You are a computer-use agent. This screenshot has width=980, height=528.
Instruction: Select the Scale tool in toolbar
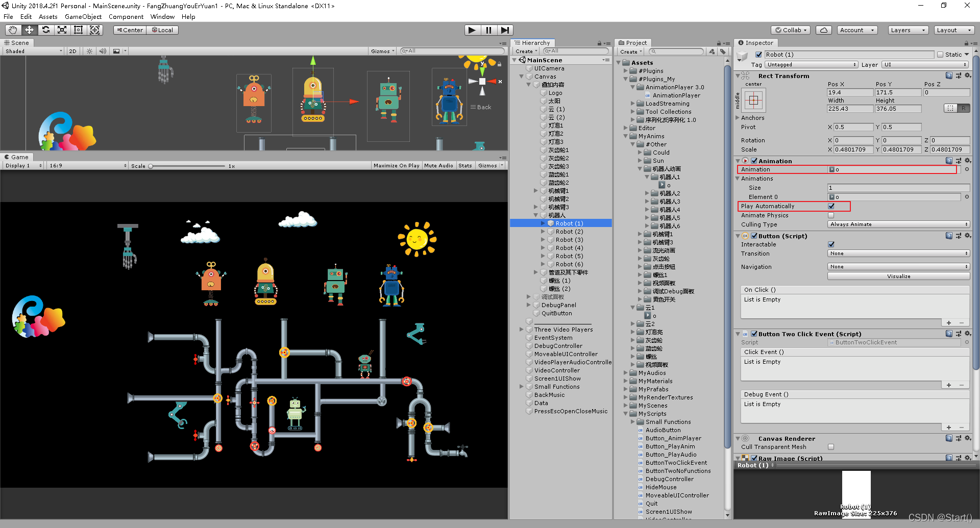pos(62,30)
